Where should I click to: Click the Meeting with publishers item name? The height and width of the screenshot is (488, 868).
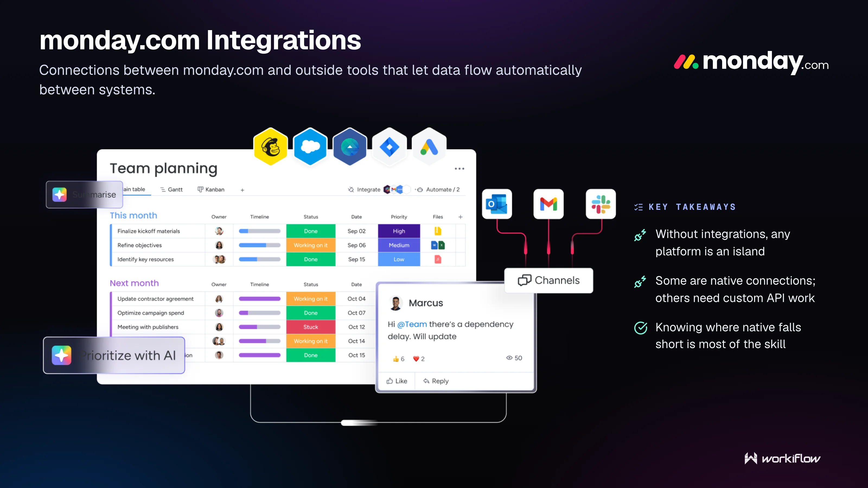pyautogui.click(x=148, y=327)
